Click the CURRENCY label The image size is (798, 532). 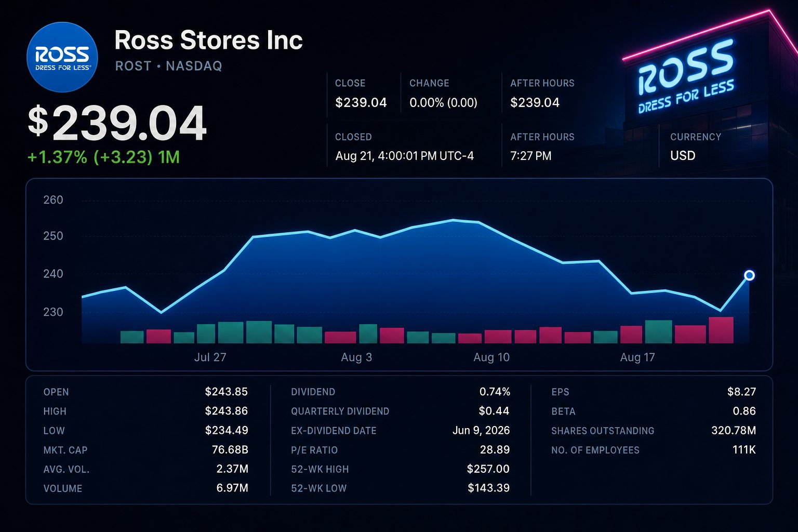[x=696, y=137]
